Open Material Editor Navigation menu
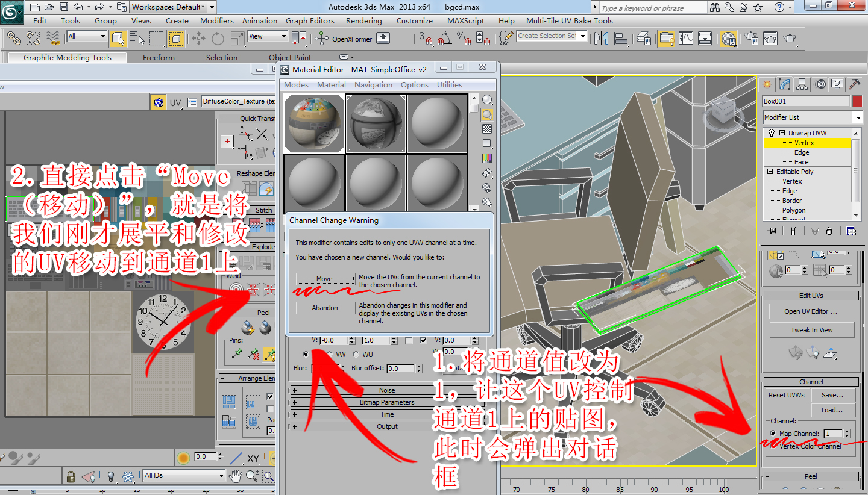The image size is (868, 495). (373, 85)
